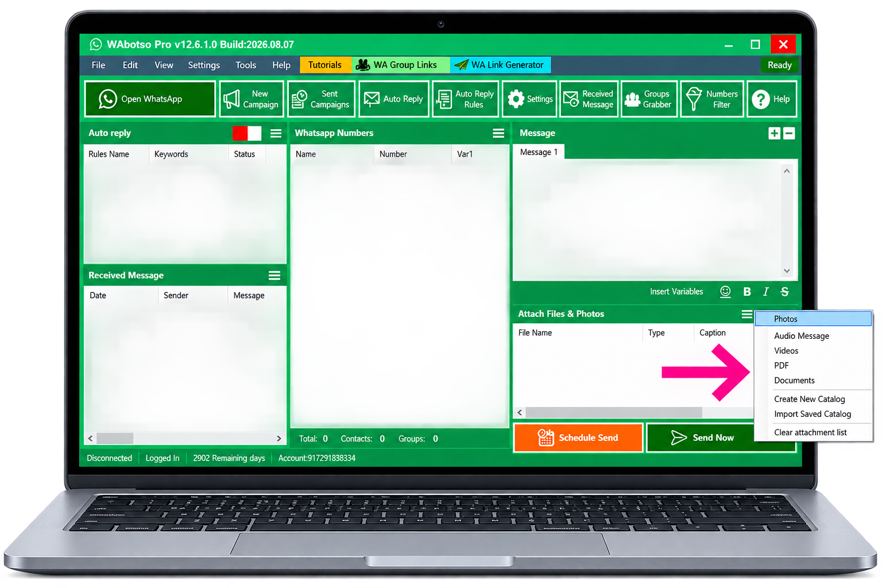Toggle the Auto reply red switch
This screenshot has height=588, width=882.
[247, 133]
